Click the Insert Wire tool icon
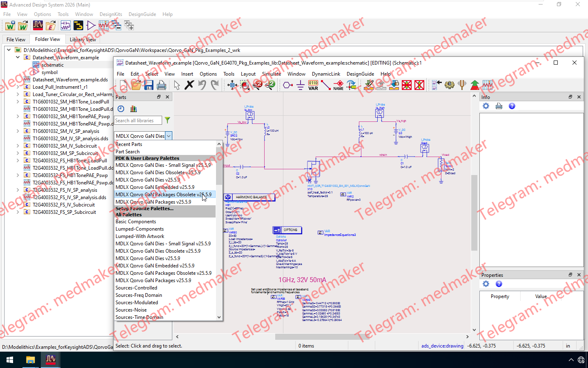588x368 pixels. (326, 85)
